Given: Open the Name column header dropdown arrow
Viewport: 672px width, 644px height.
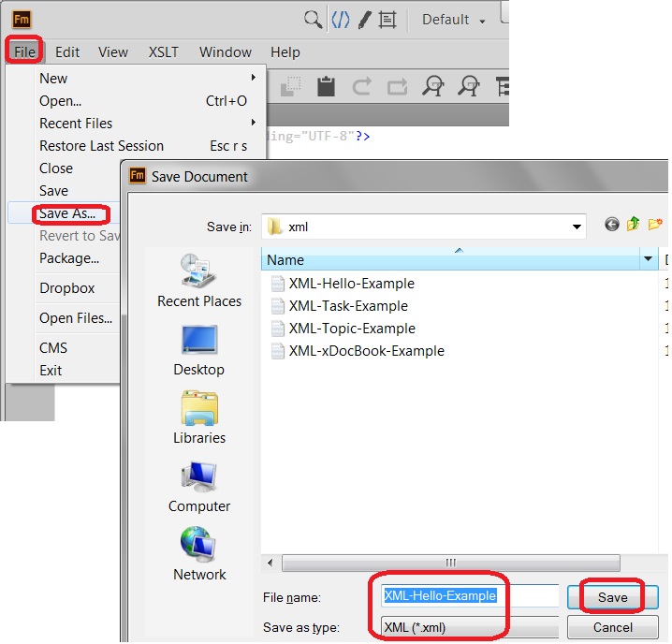Looking at the screenshot, I should coord(648,258).
